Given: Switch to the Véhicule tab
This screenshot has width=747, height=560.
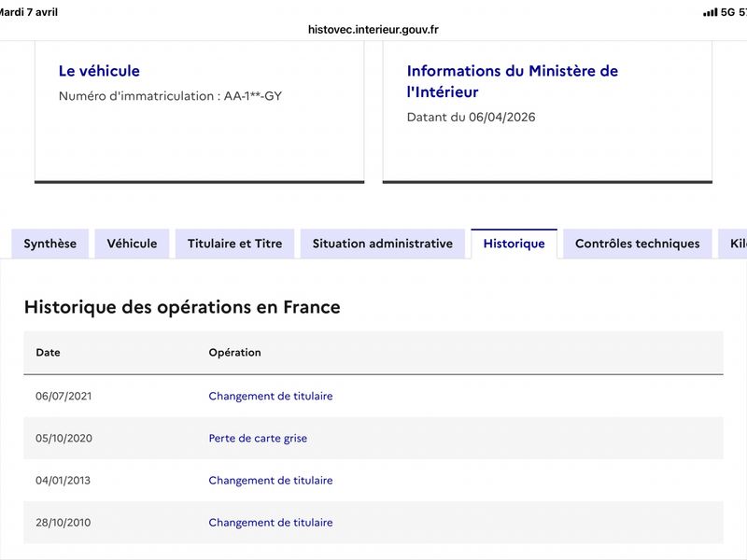Looking at the screenshot, I should click(x=132, y=244).
